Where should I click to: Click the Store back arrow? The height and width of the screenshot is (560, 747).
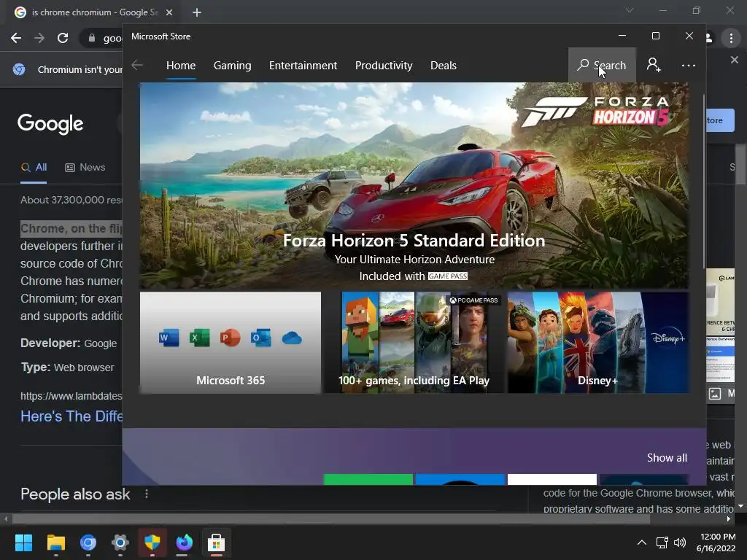(137, 65)
